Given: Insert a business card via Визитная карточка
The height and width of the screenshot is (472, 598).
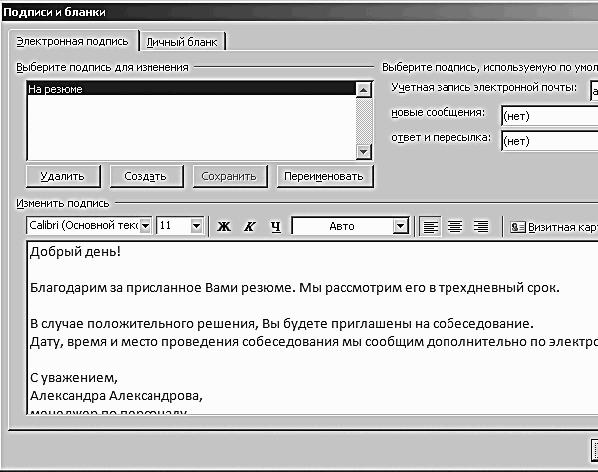Looking at the screenshot, I should pos(554,227).
